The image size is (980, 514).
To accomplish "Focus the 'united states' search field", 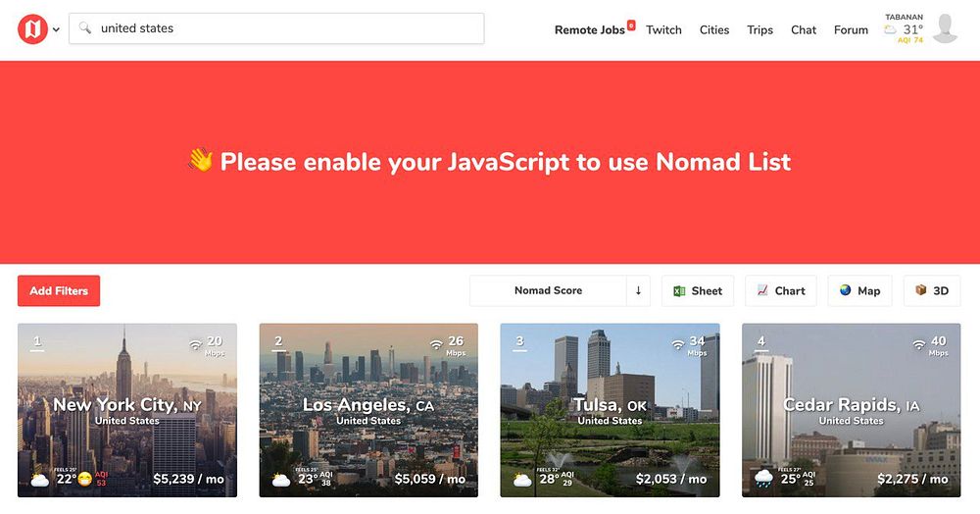I will 276,28.
